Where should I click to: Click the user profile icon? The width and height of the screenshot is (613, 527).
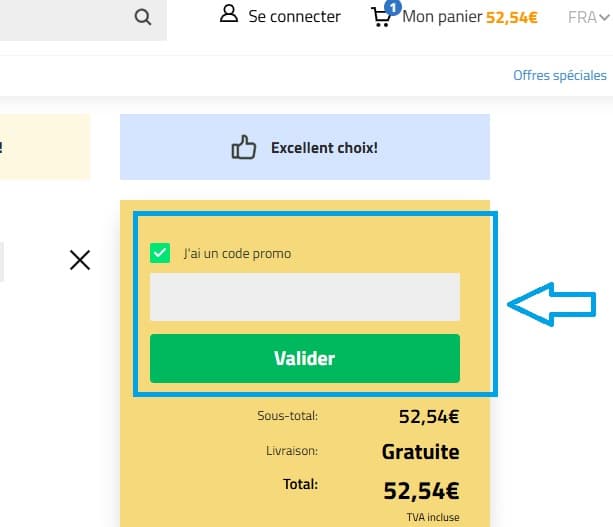pyautogui.click(x=229, y=15)
